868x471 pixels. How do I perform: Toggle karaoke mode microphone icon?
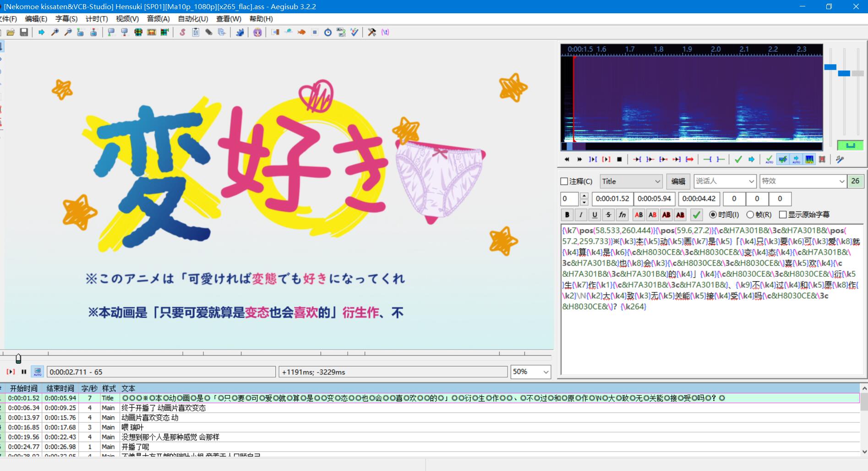(840, 159)
